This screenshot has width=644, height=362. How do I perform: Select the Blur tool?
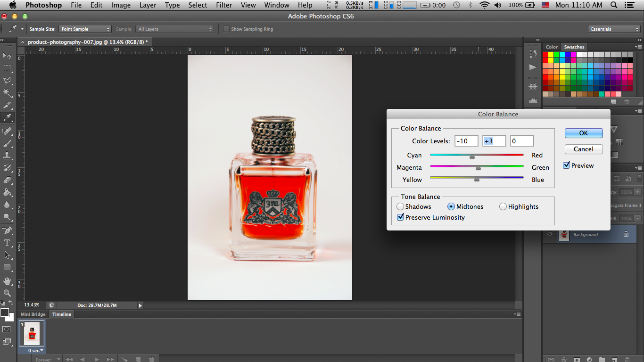[7, 204]
